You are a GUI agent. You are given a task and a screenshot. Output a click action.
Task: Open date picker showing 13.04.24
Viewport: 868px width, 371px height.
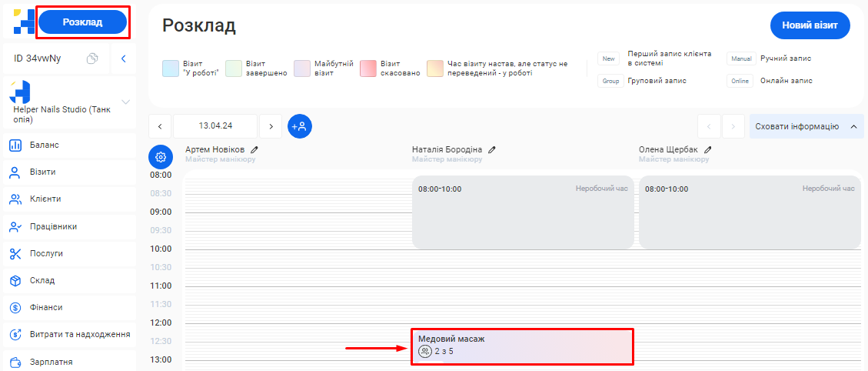[215, 125]
